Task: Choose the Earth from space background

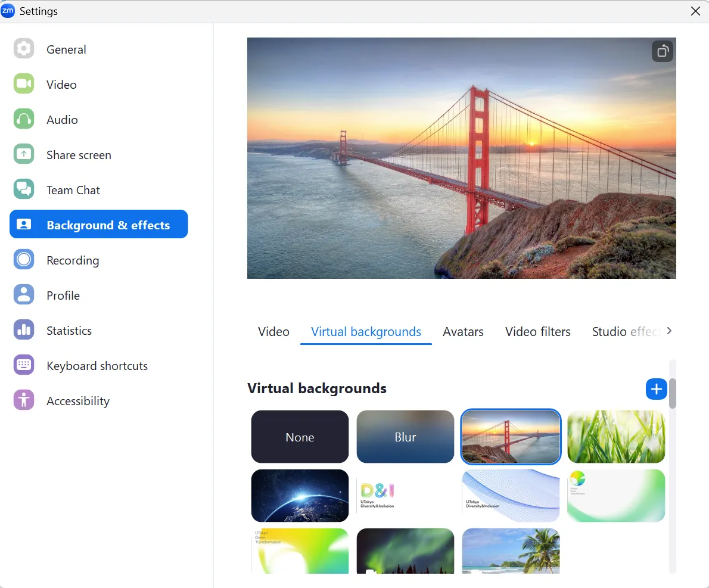Action: (300, 495)
